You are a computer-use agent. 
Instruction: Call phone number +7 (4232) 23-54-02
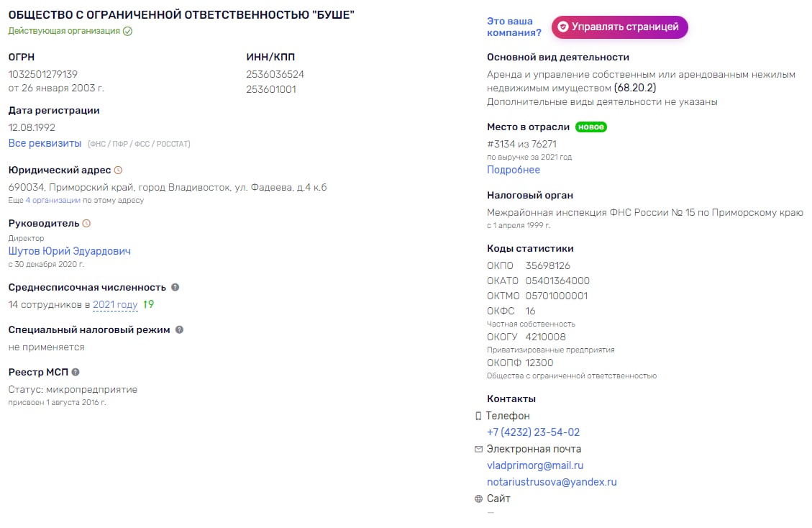(534, 432)
